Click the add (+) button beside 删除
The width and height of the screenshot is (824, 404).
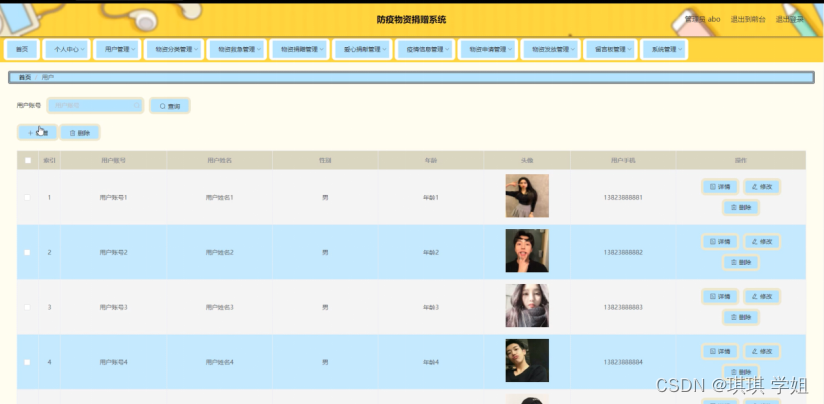point(37,133)
